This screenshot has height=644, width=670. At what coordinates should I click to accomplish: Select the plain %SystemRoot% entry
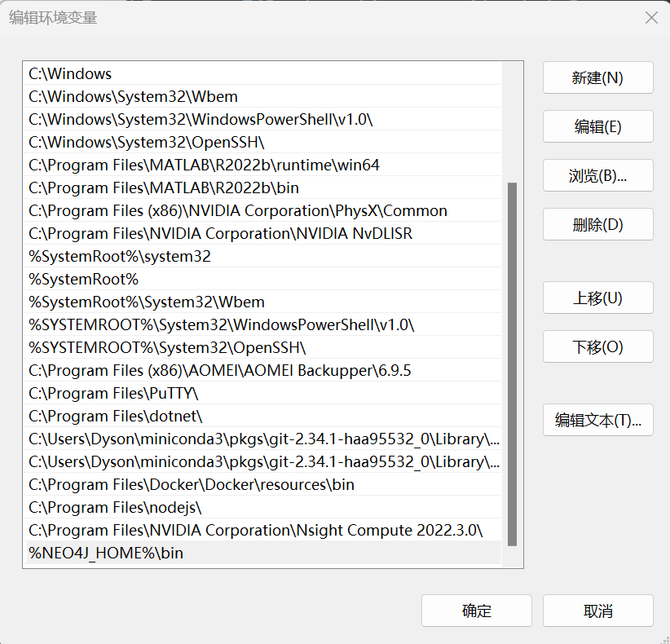262,279
